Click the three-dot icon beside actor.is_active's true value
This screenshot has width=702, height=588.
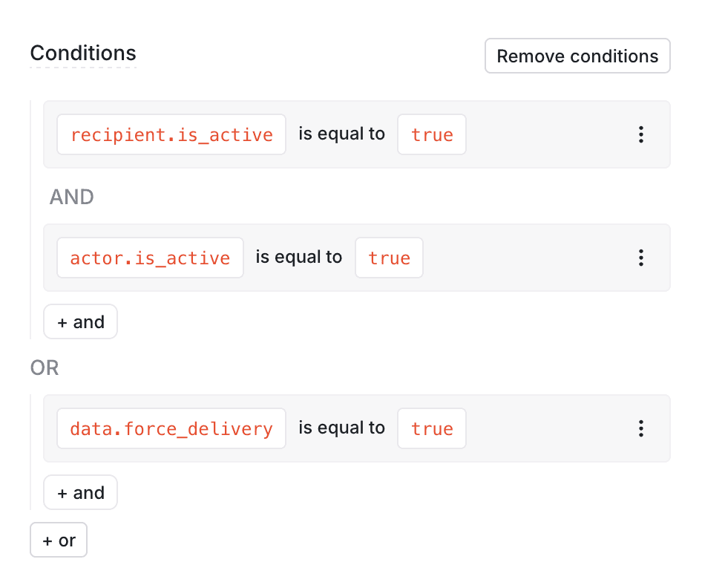tap(640, 258)
